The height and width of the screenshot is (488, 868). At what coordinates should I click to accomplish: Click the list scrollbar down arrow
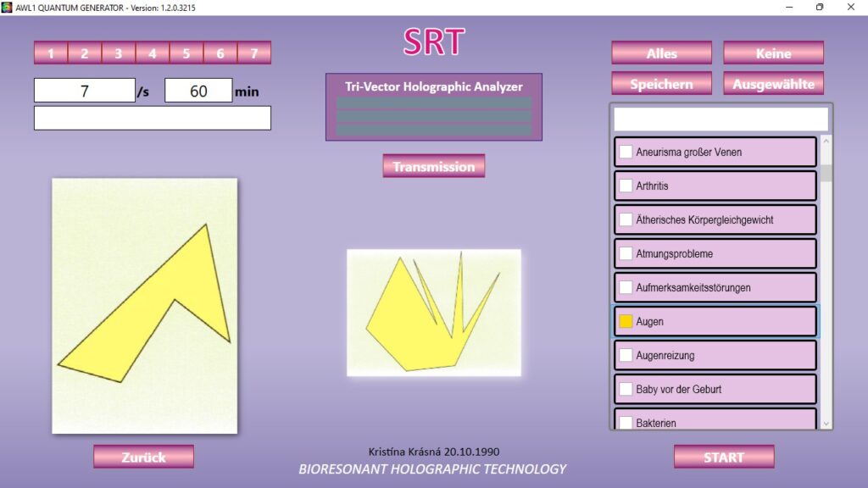(x=826, y=423)
